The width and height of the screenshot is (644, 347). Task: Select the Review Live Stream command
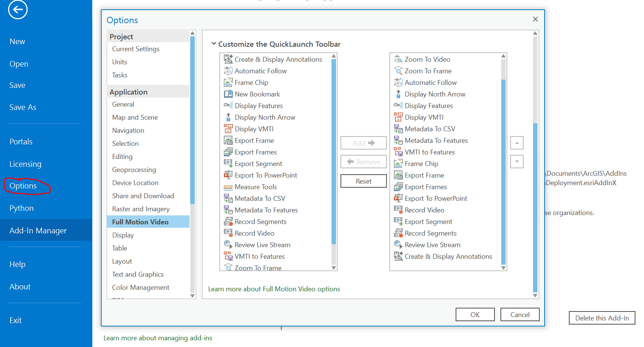point(262,245)
